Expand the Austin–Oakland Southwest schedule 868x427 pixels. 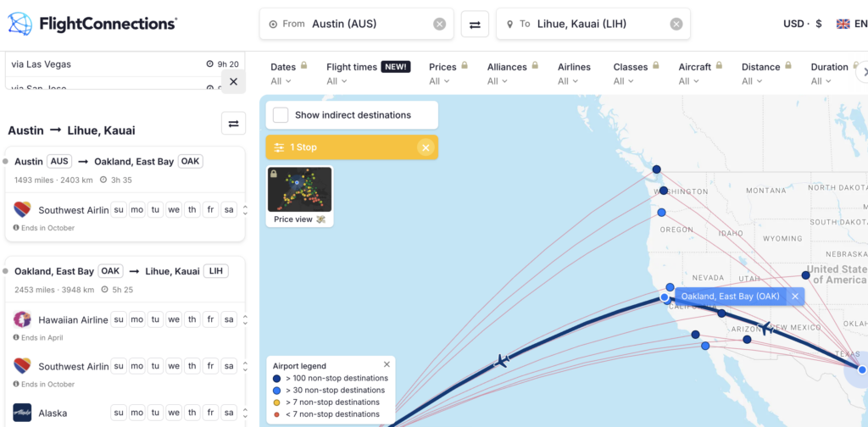pyautogui.click(x=245, y=210)
